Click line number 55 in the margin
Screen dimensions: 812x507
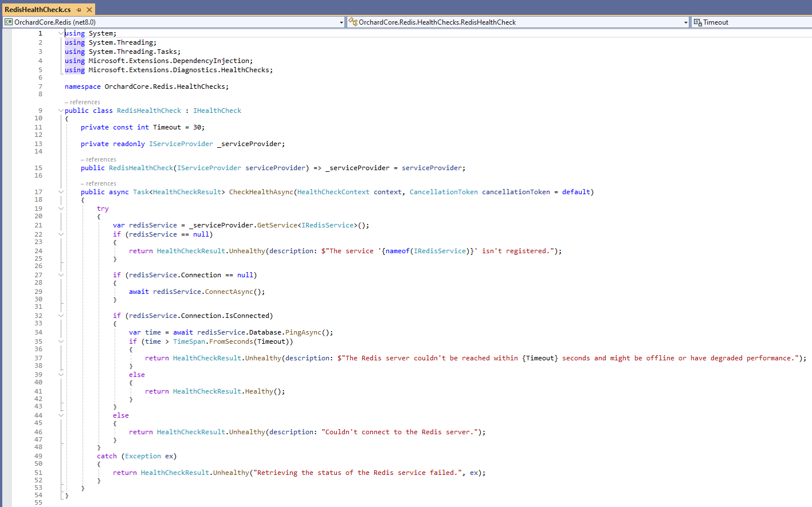click(38, 502)
